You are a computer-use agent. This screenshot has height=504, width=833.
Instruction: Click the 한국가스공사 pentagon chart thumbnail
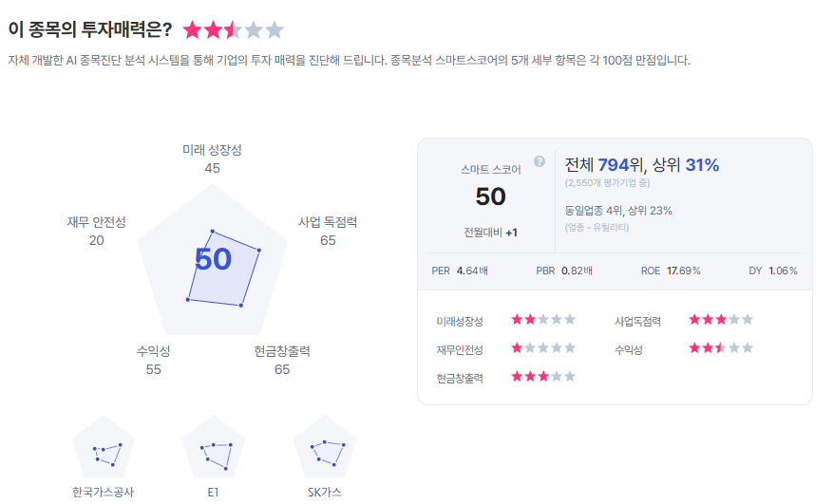104,450
